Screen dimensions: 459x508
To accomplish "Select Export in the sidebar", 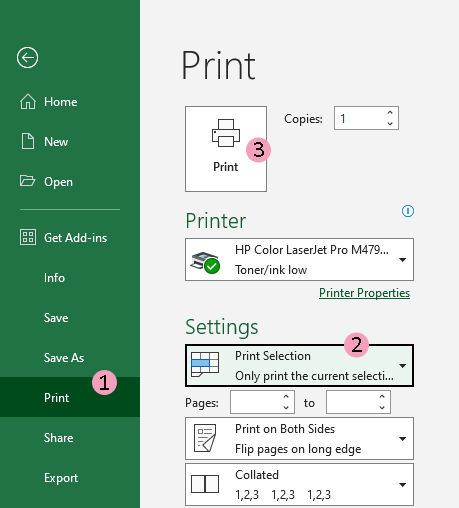I will coord(61,478).
